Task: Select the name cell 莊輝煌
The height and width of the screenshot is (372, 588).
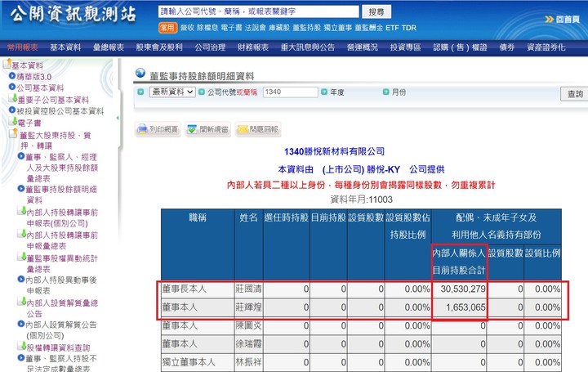Action: (248, 307)
